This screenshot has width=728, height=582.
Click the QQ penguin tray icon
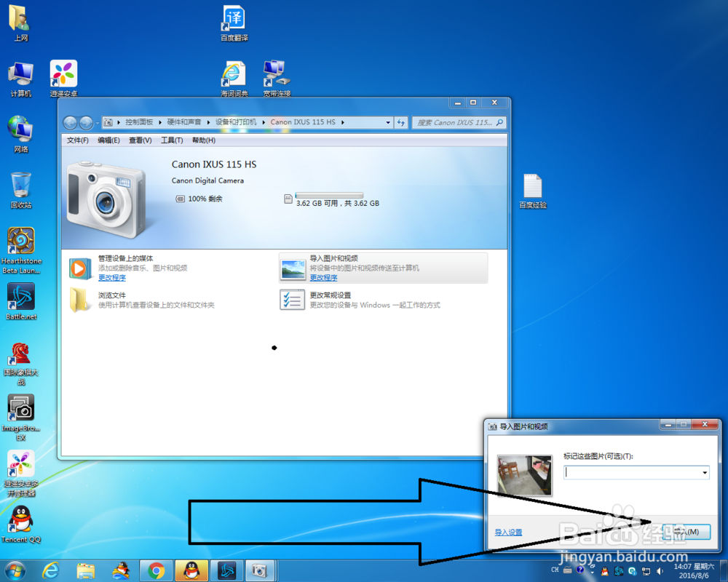pos(604,571)
